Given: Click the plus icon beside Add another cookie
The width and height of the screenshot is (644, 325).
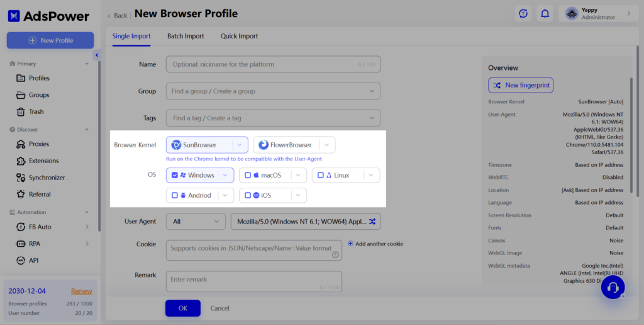Looking at the screenshot, I should click(x=350, y=244).
